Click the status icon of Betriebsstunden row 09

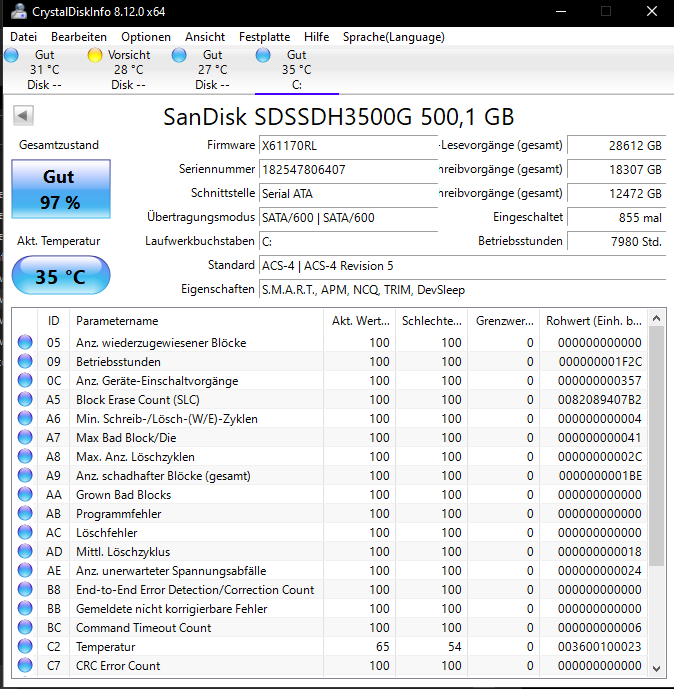(x=25, y=361)
